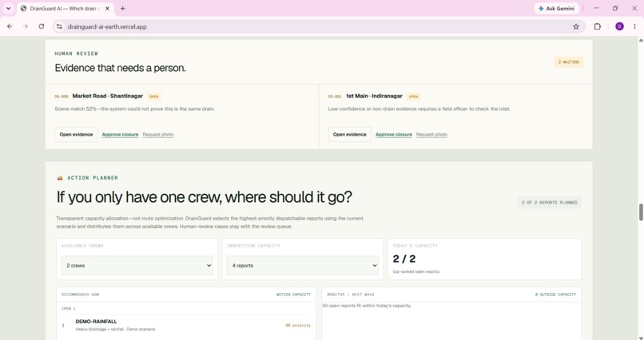
Task: Open the tab search chevron in Chrome
Action: point(8,8)
